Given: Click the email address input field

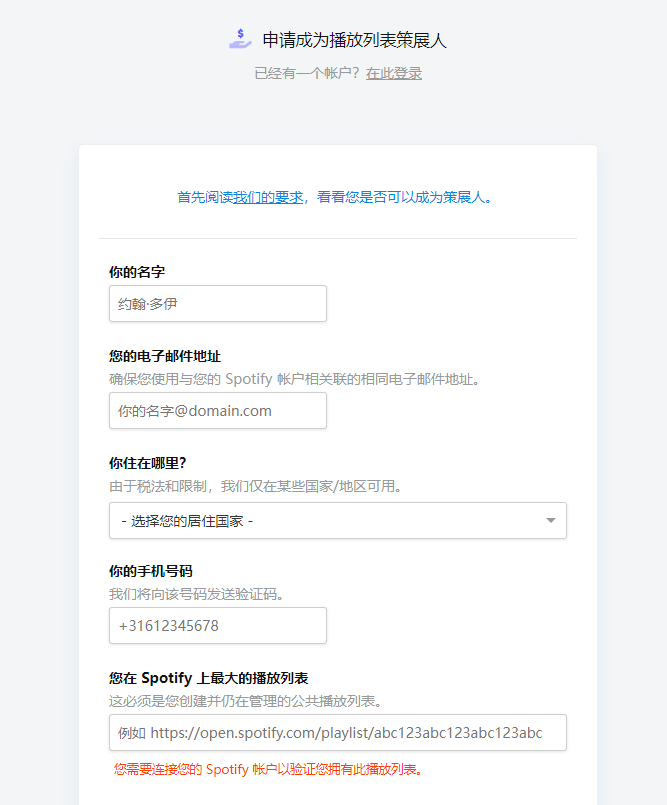Looking at the screenshot, I should point(217,411).
